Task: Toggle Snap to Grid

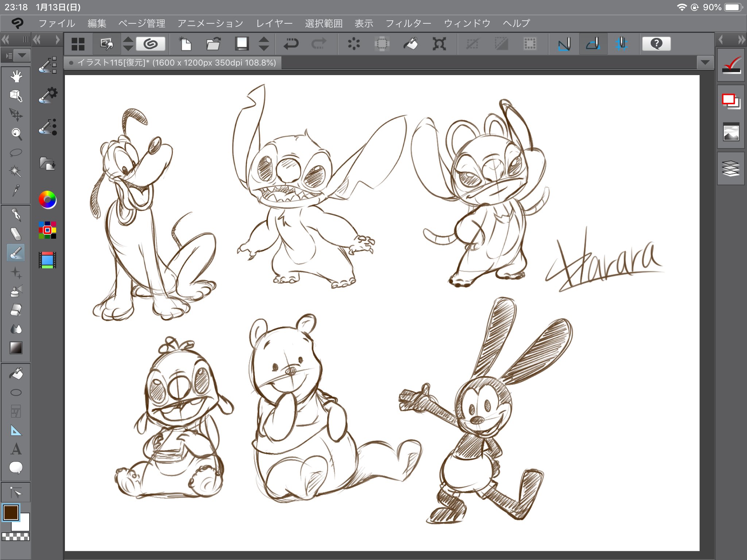Action: pyautogui.click(x=621, y=44)
